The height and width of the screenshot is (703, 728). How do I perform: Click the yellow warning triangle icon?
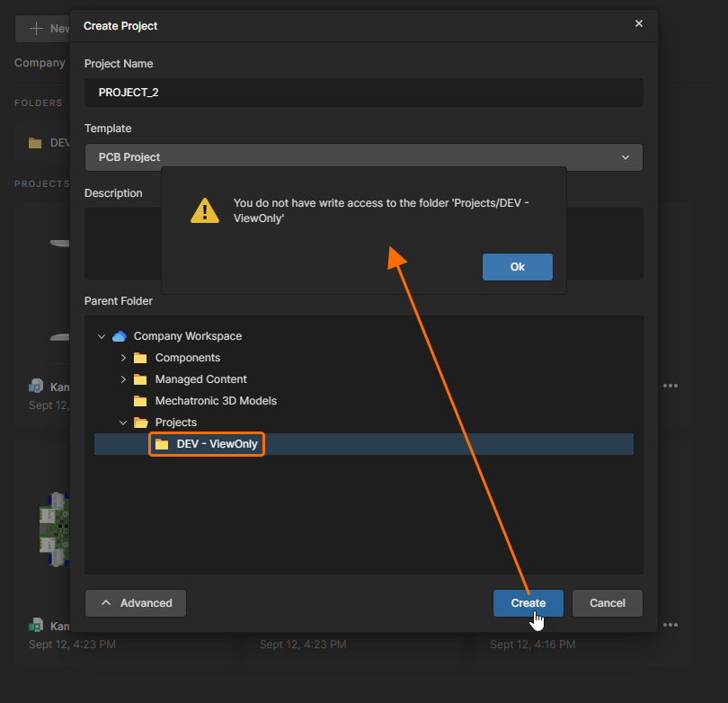[205, 210]
